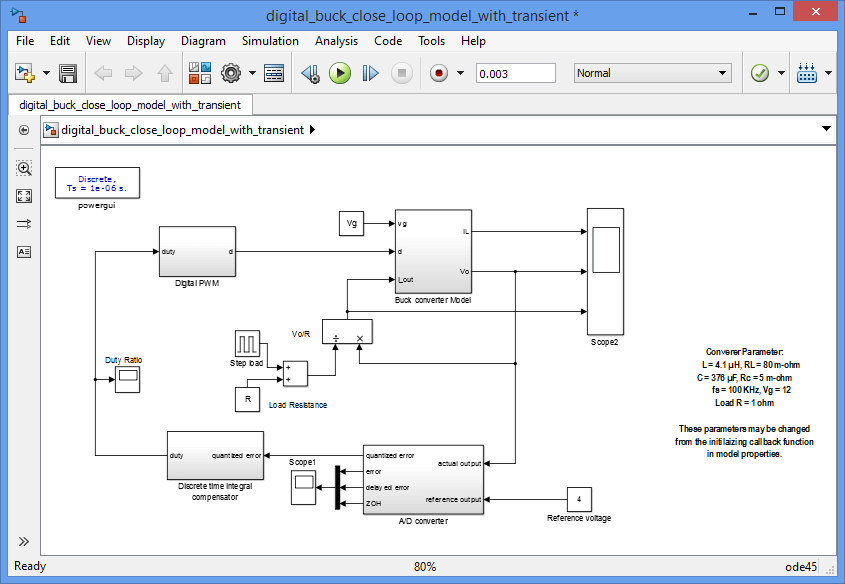Image resolution: width=845 pixels, height=584 pixels.
Task: Select the Step load pulse block
Action: coord(247,343)
